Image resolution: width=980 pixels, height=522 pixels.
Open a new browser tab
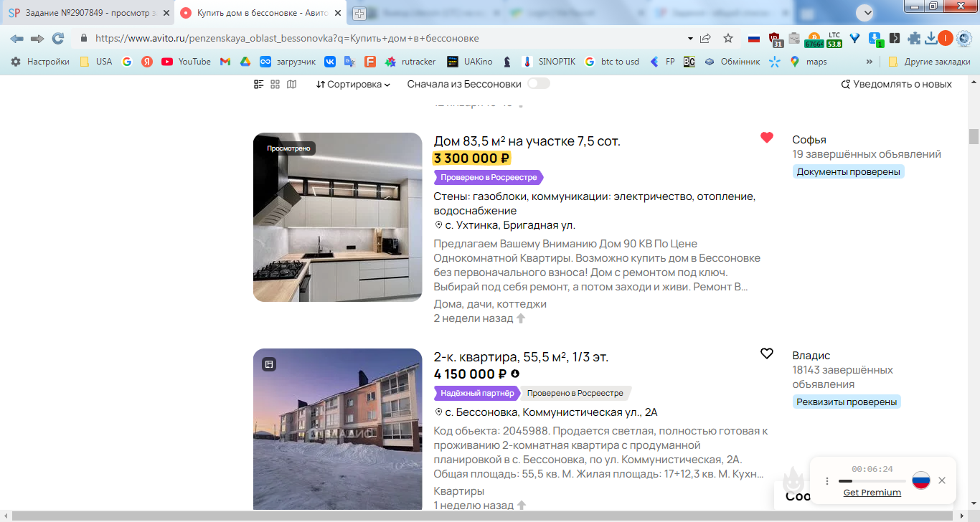359,13
